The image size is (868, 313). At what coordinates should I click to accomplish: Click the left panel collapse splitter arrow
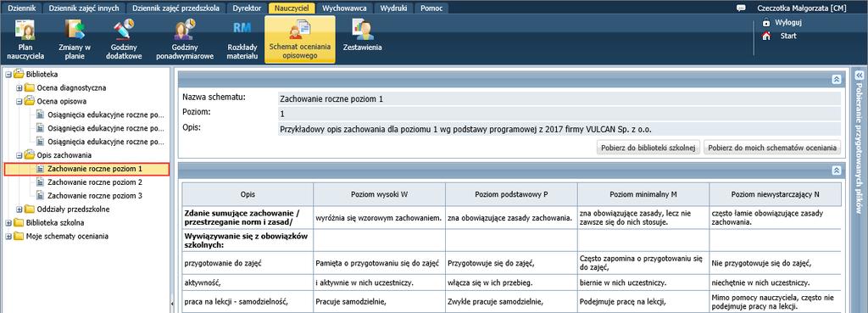(172, 303)
